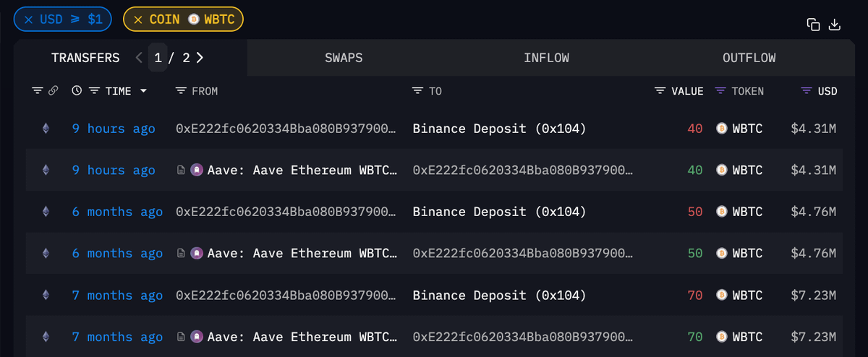Image resolution: width=868 pixels, height=357 pixels.
Task: Click WBTC token icon in first row
Action: (720, 129)
